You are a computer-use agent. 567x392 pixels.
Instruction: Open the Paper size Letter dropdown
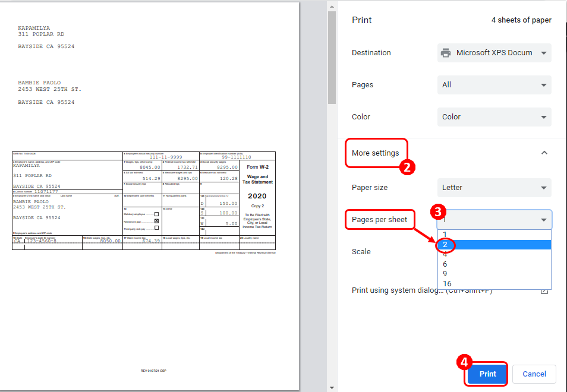[494, 188]
